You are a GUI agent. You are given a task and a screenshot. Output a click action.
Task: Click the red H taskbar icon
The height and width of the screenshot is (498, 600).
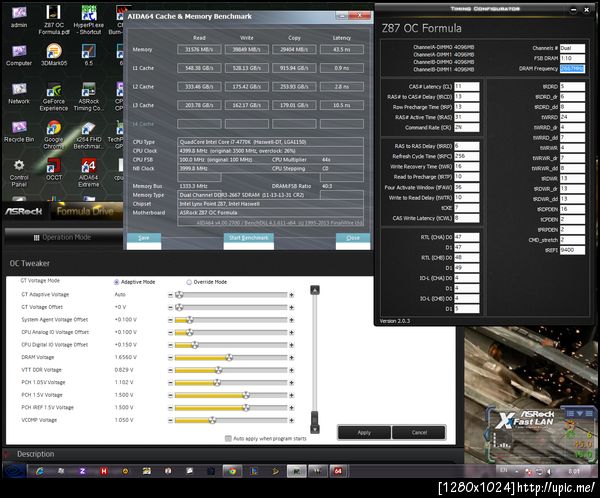point(104,471)
